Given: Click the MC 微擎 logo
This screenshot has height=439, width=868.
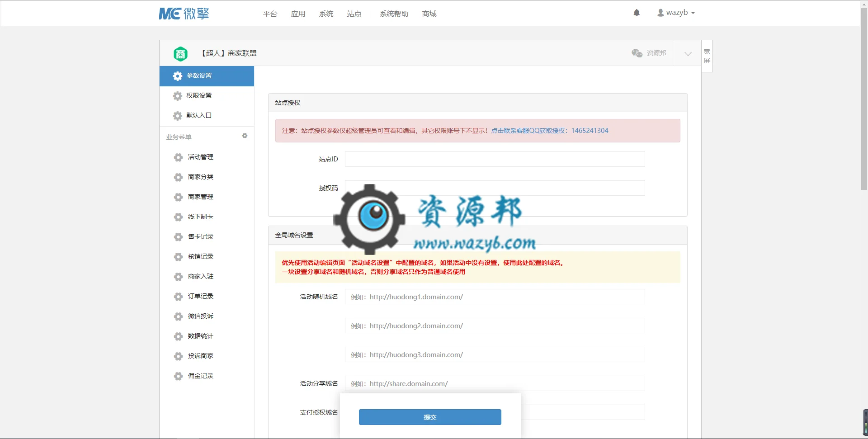Looking at the screenshot, I should click(184, 14).
